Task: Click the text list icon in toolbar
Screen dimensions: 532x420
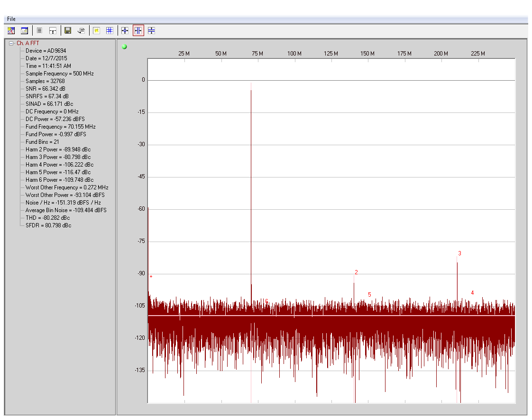Action: tap(39, 31)
